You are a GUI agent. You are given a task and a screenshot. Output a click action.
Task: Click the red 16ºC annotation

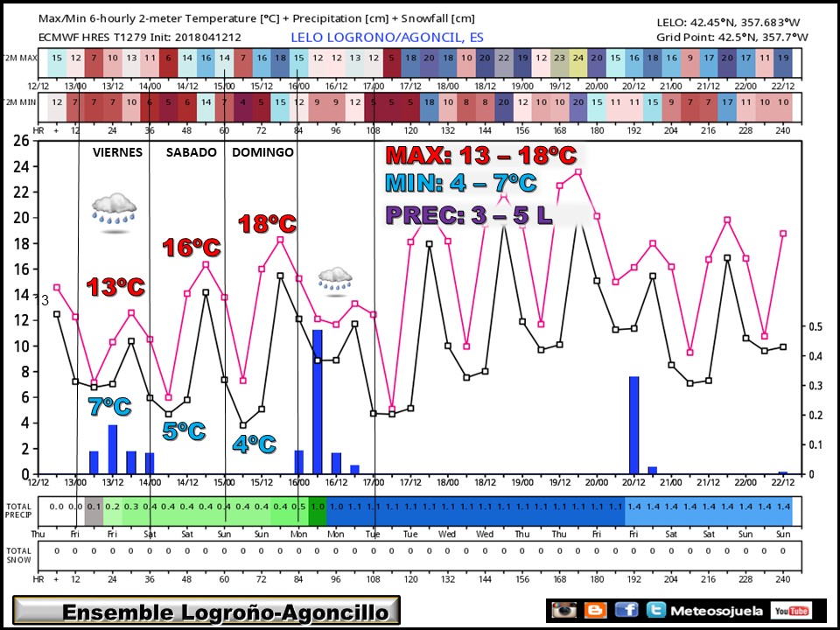192,248
